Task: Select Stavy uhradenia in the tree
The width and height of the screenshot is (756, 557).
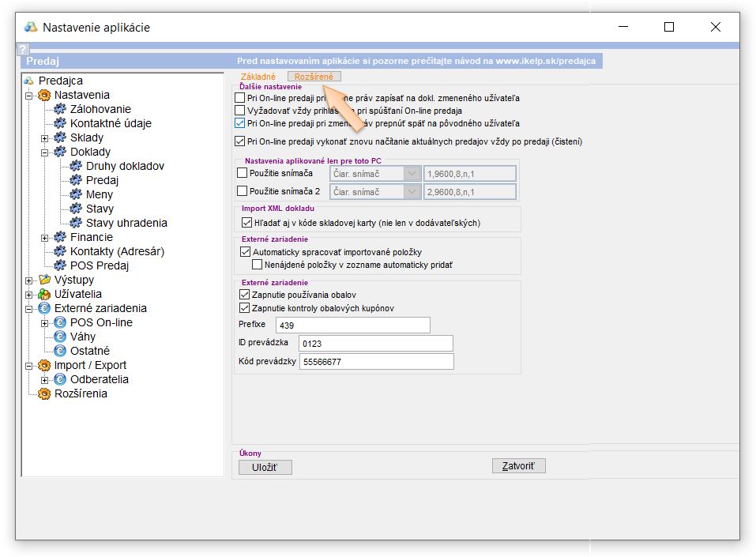Action: (126, 223)
